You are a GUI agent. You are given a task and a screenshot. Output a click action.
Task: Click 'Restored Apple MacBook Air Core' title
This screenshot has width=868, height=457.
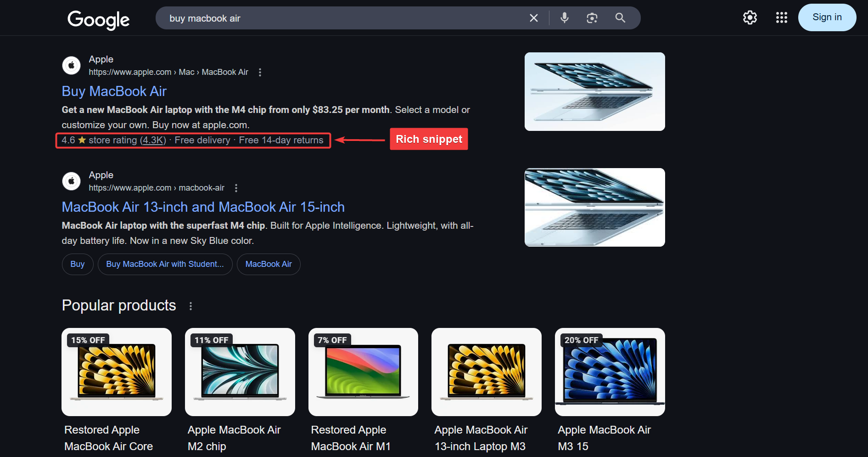coord(109,438)
